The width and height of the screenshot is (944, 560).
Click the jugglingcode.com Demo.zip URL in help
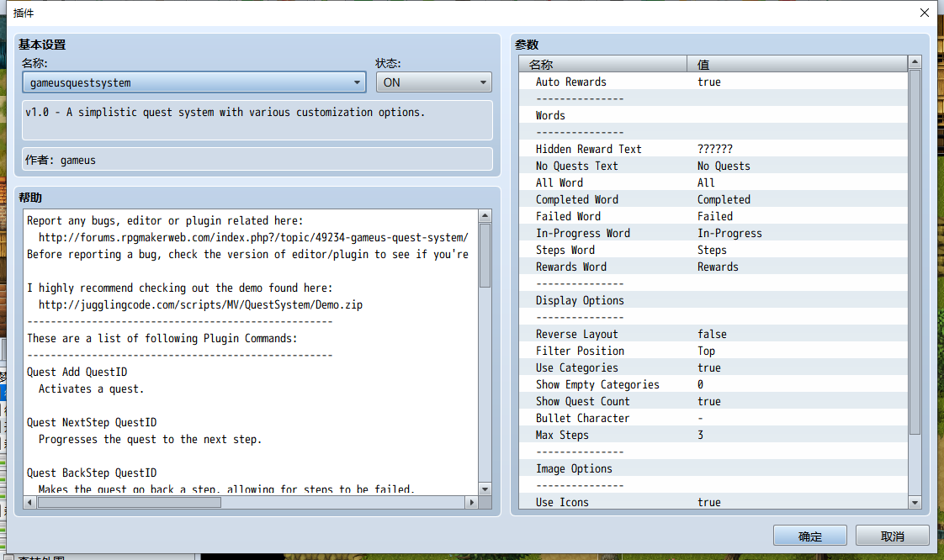coord(200,305)
